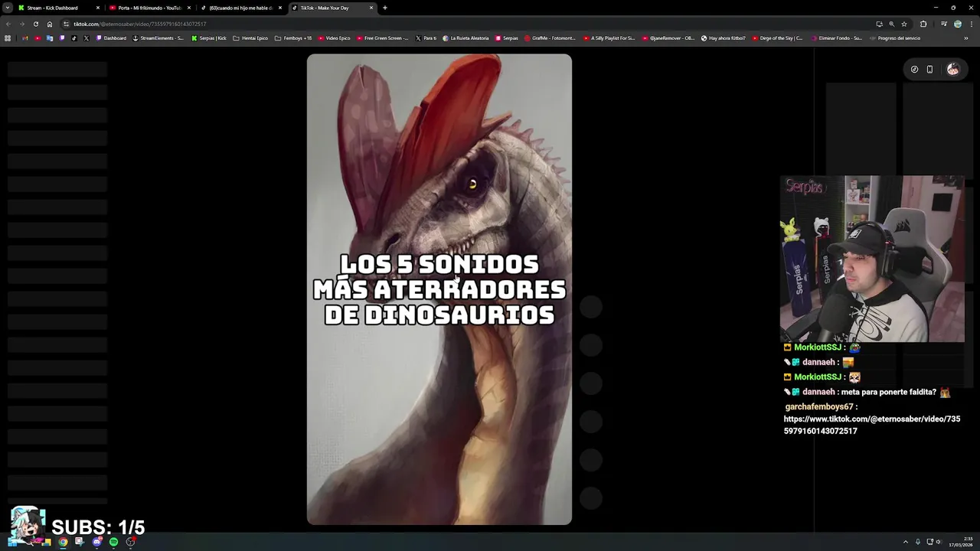The width and height of the screenshot is (980, 551).
Task: Open the Dashboard bookmark
Action: click(x=111, y=38)
